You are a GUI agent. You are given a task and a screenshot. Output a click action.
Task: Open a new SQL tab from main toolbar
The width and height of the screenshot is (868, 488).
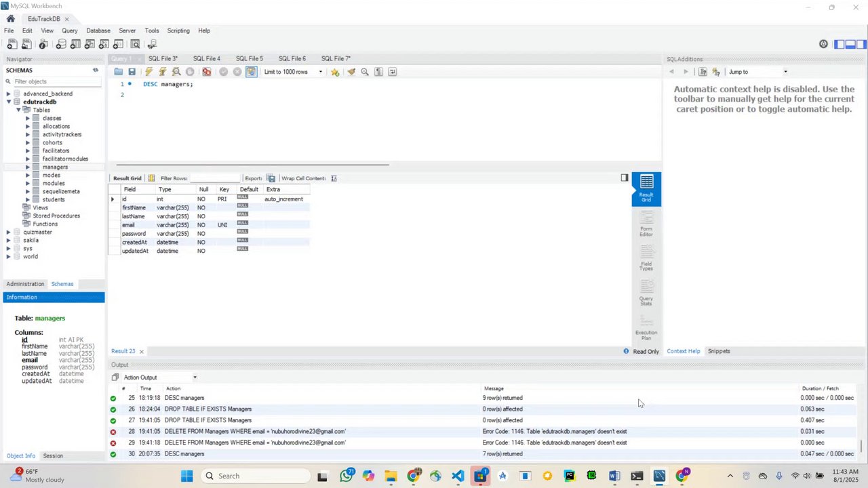tap(12, 44)
